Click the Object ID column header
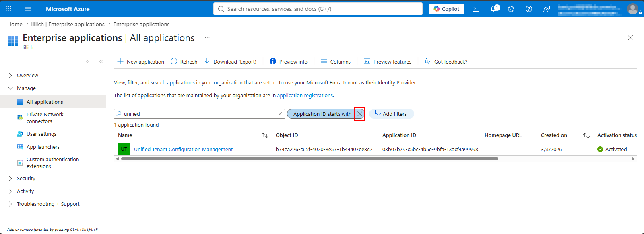The image size is (644, 234). [x=287, y=135]
